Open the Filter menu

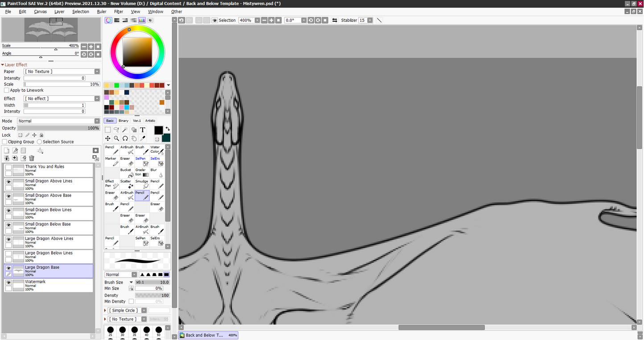119,12
